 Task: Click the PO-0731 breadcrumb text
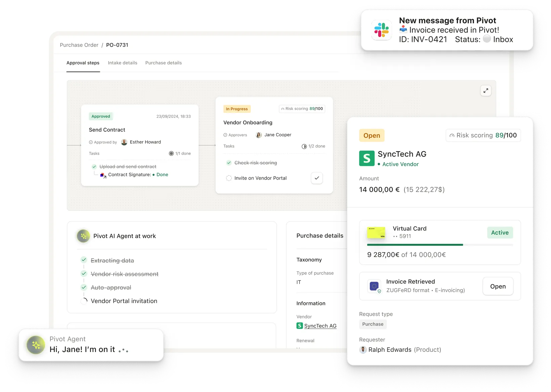(117, 45)
